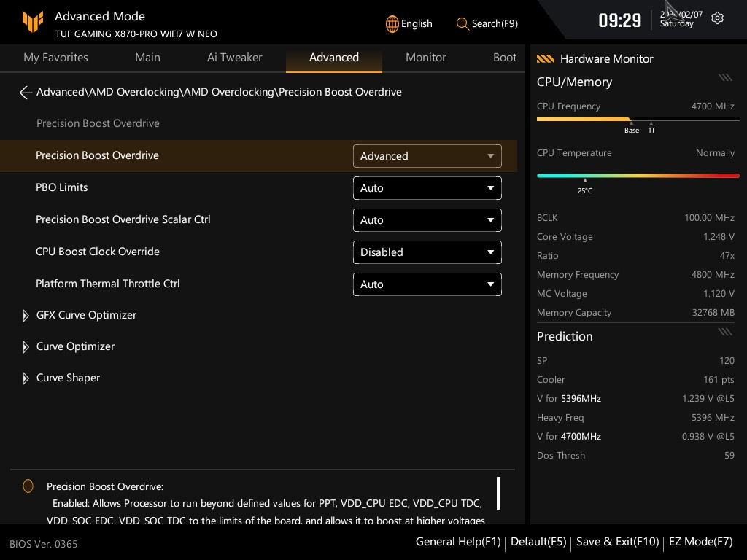
Task: Open the PBO Limits dropdown
Action: pos(427,188)
